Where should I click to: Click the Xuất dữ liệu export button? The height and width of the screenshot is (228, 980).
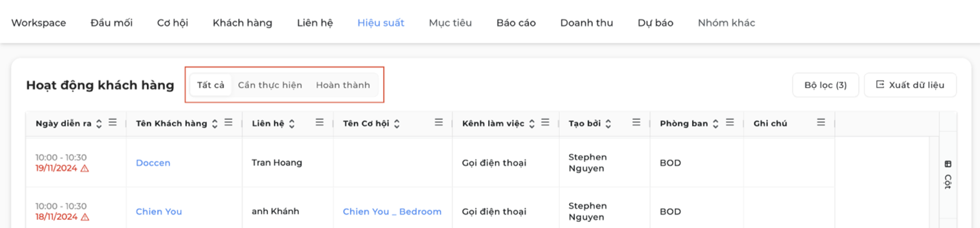coord(910,85)
